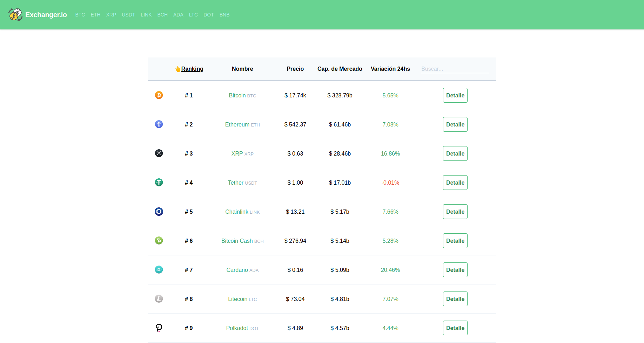Viewport: 644px width, 343px height.
Task: Select the $ 328.79b market cap cell
Action: 340,95
